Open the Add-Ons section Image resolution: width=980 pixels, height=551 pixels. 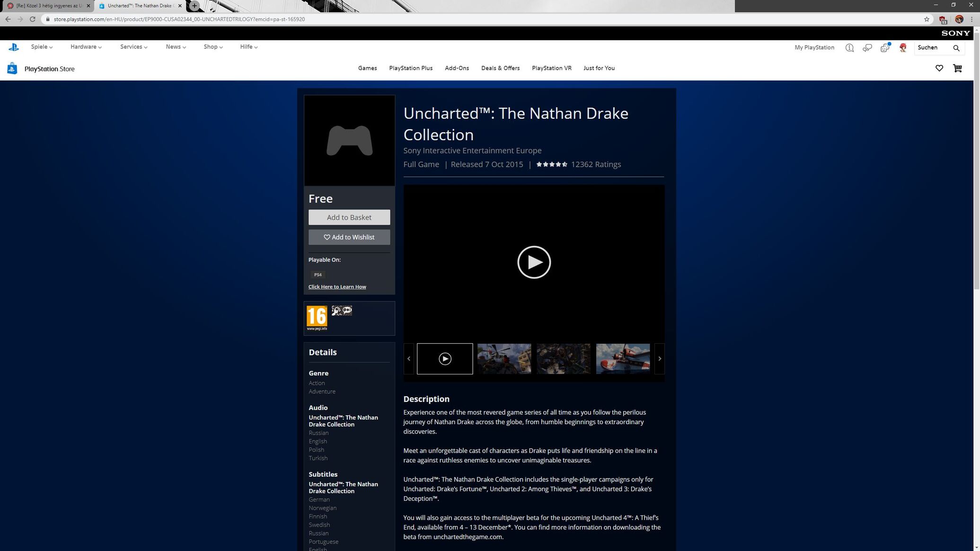point(457,68)
